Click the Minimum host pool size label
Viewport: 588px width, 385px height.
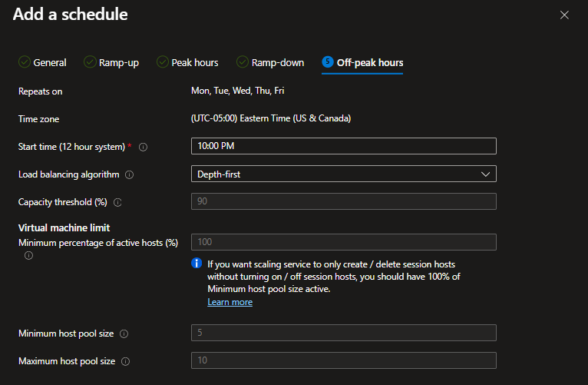coord(66,334)
